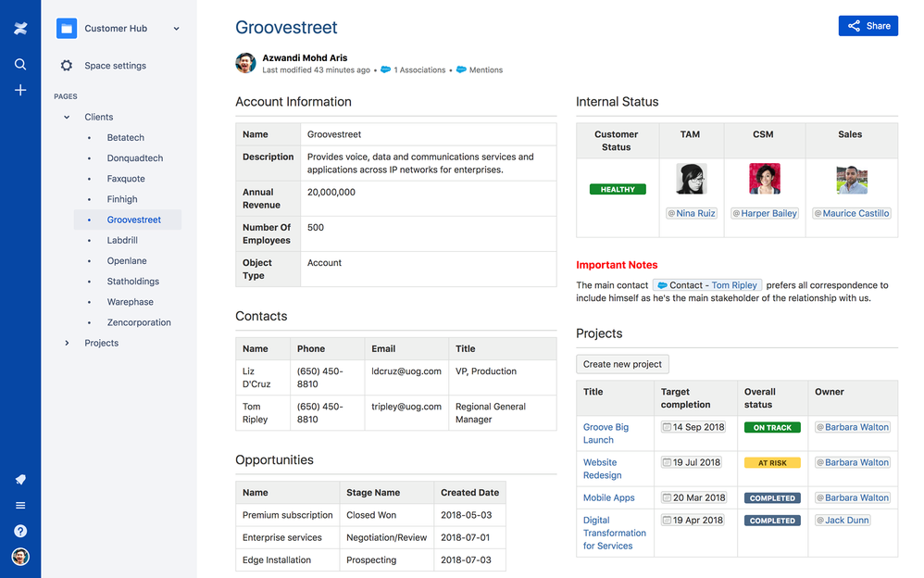This screenshot has height=578, width=924.
Task: Click the Share button
Action: [x=868, y=26]
